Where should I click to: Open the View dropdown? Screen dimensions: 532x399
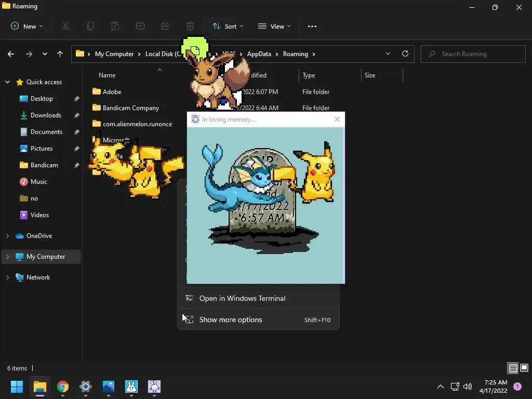(x=274, y=26)
